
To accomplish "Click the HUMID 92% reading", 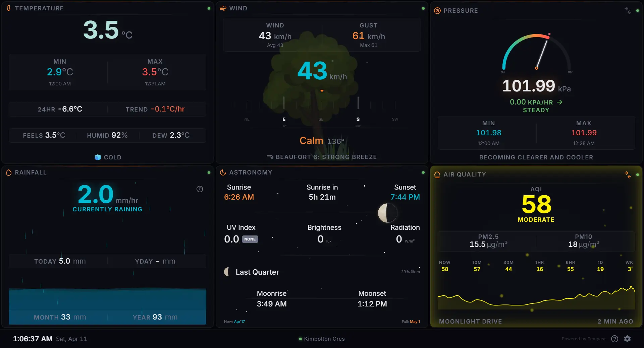I will [x=107, y=135].
